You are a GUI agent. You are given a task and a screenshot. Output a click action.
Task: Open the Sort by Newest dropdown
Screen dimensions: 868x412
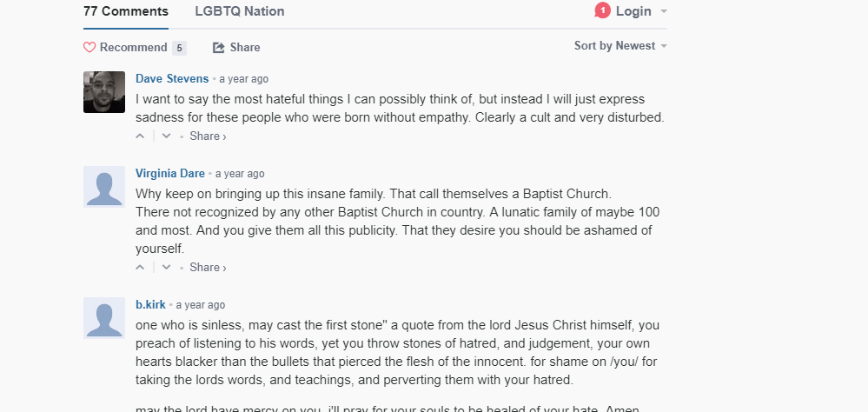620,46
